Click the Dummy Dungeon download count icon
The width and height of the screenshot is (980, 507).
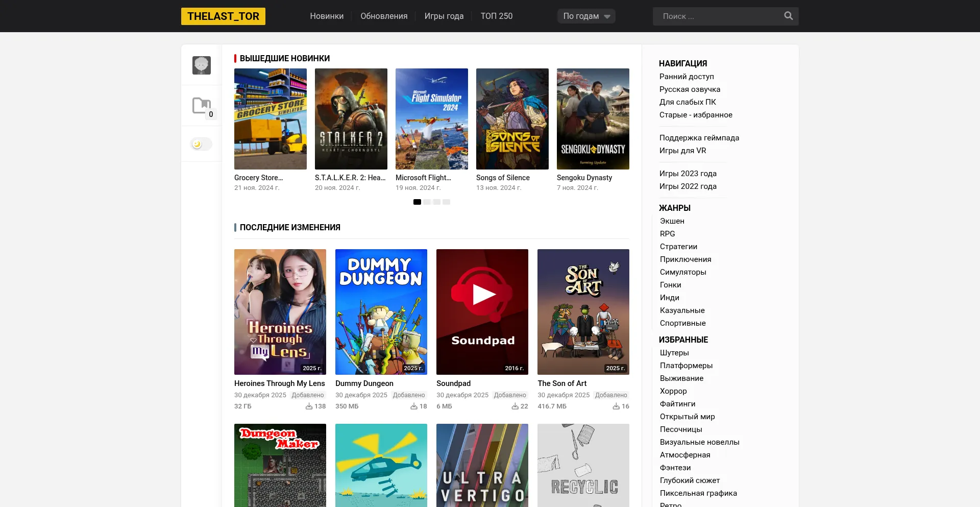point(414,406)
